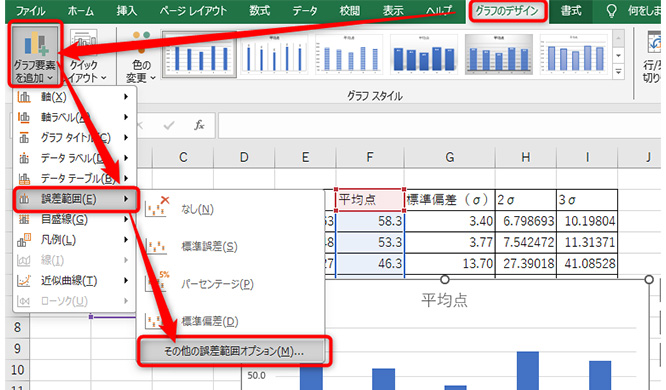Open the 目盛線(G) submenu
Screen dimensions: 666x390
tap(73, 219)
